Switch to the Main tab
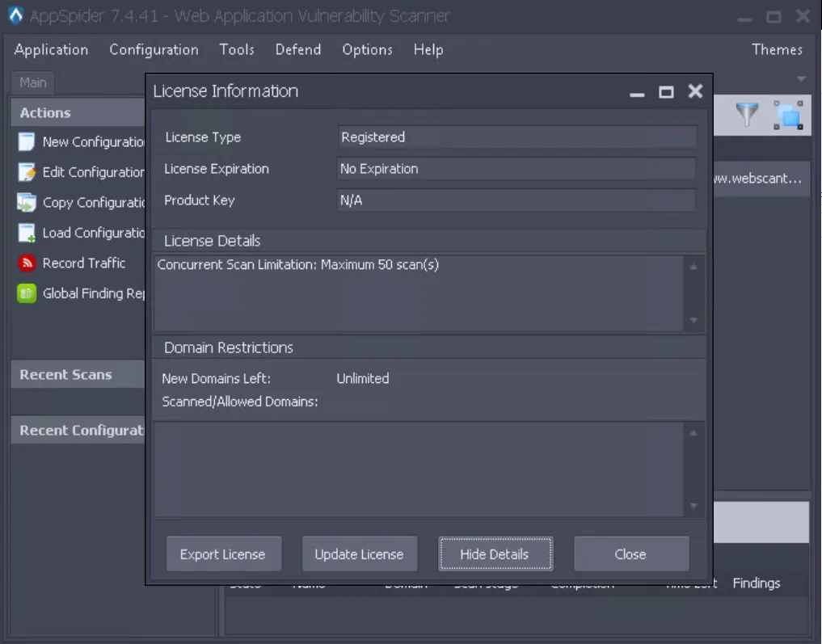The height and width of the screenshot is (644, 822). coord(33,82)
